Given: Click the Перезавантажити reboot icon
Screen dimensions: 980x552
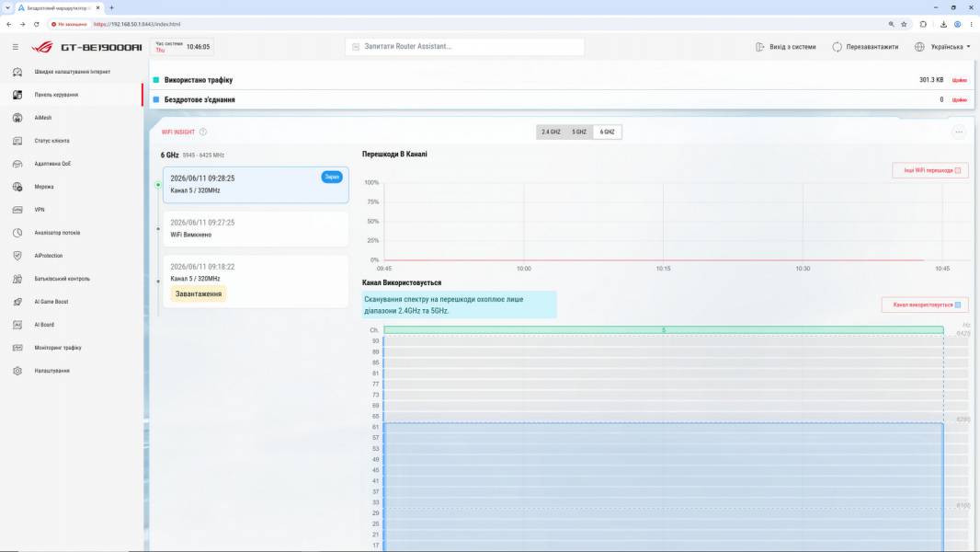Looking at the screenshot, I should click(837, 47).
